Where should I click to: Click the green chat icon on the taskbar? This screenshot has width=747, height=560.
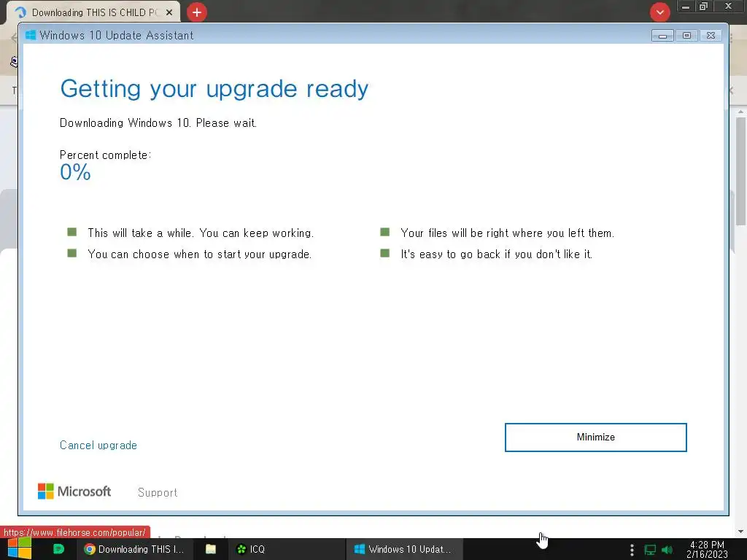[58, 549]
